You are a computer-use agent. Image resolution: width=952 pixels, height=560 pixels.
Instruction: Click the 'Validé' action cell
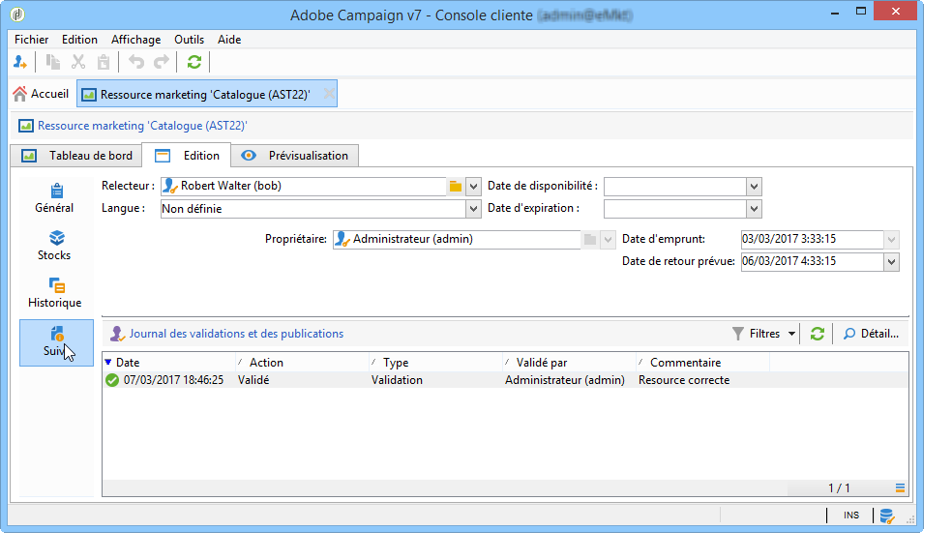tap(253, 380)
